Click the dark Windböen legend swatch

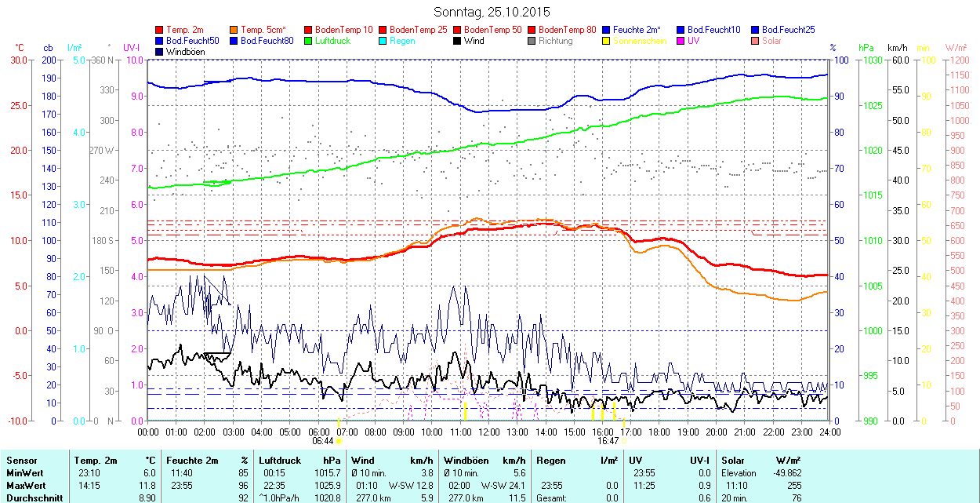pos(159,51)
